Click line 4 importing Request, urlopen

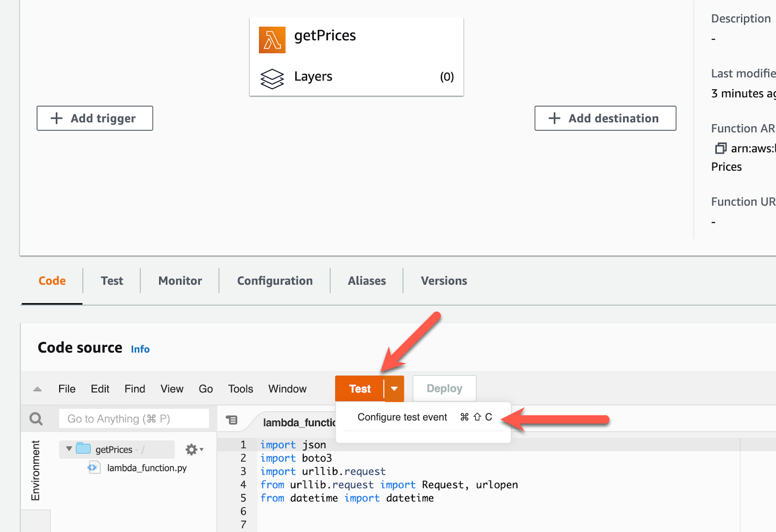389,484
